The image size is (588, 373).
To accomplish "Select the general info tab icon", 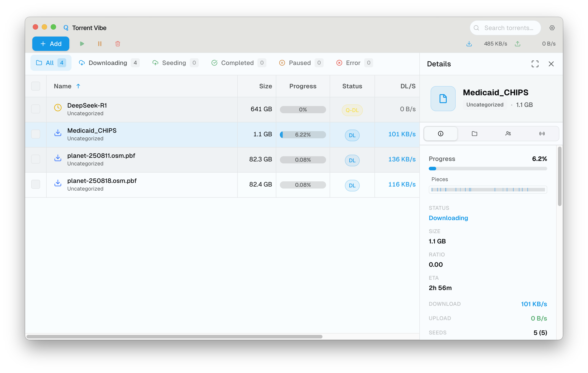I will (x=440, y=134).
